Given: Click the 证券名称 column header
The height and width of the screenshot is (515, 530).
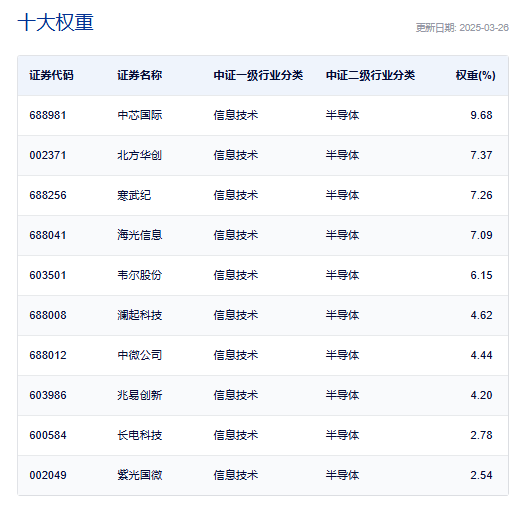Looking at the screenshot, I should tap(140, 75).
